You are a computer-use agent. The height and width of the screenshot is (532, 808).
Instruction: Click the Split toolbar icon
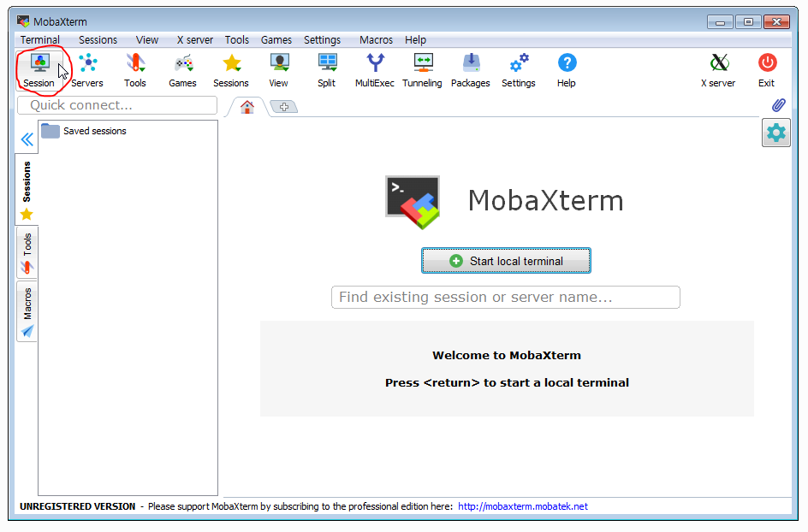click(327, 70)
